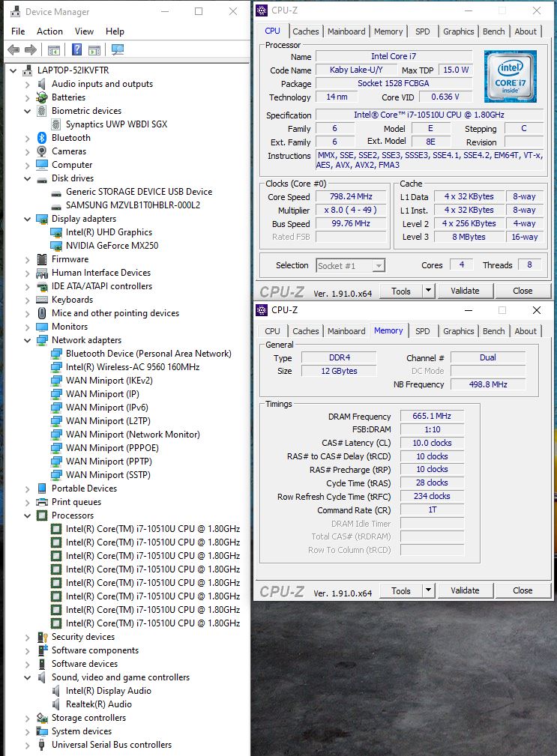This screenshot has width=557, height=756.
Task: Click the Intel Core i7 logo in CPU-Z
Action: [510, 76]
